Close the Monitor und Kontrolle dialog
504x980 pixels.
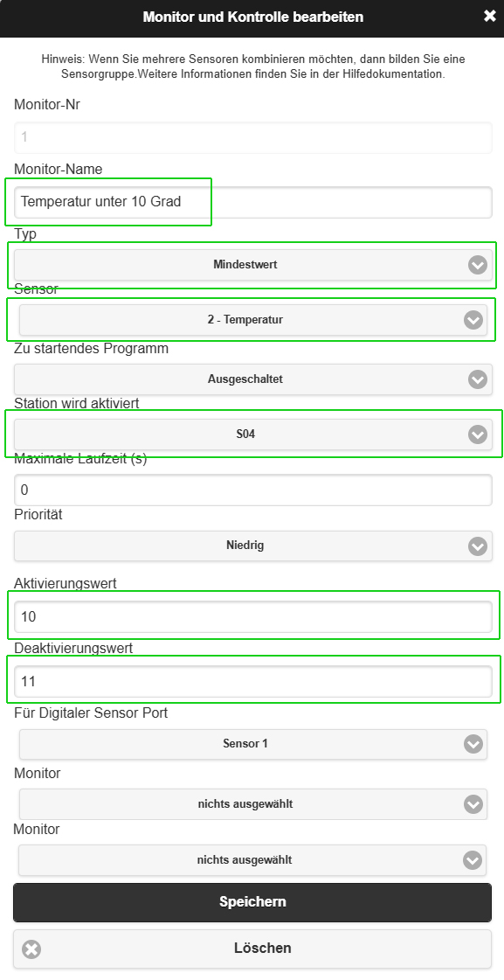pos(490,17)
